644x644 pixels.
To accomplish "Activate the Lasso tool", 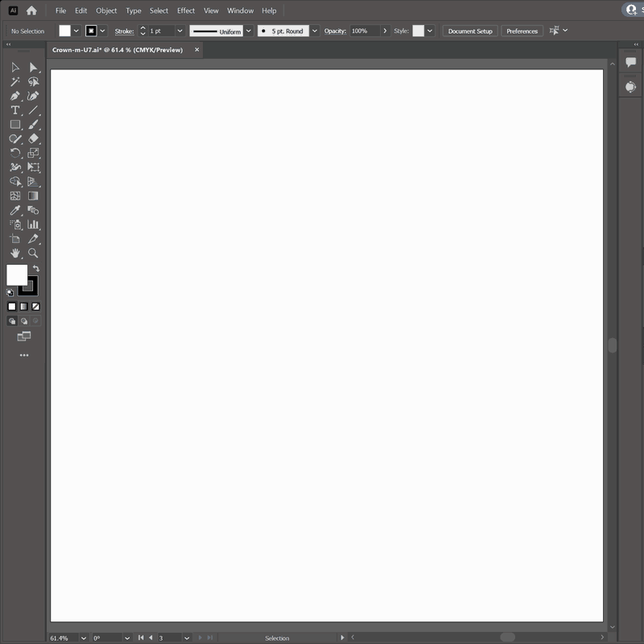I will [33, 82].
